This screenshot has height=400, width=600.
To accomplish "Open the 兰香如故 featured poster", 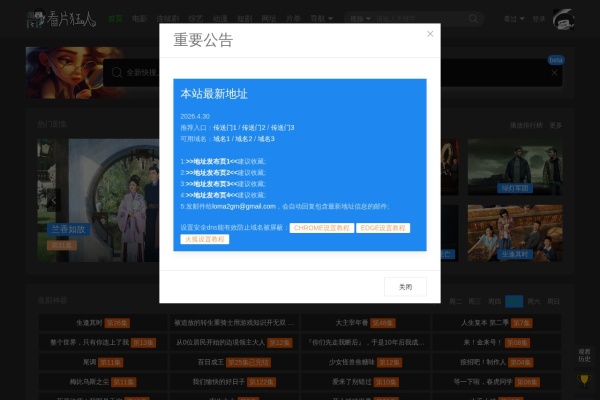I will click(98, 200).
